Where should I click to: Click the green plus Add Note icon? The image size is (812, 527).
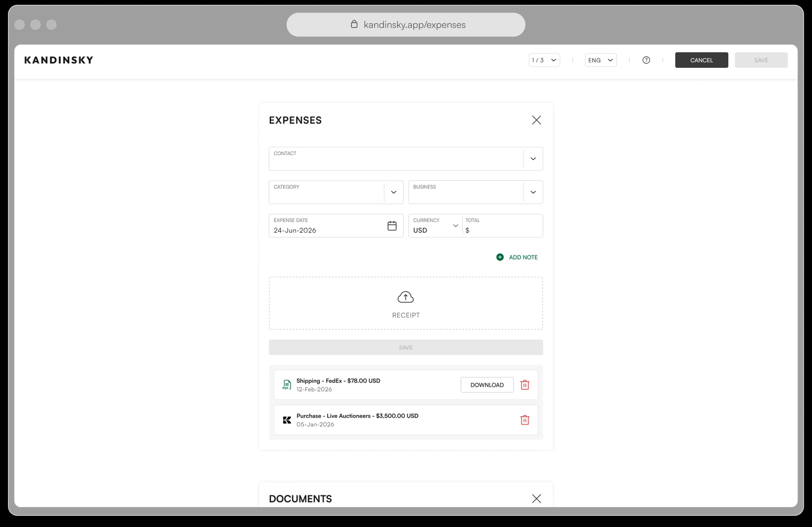pyautogui.click(x=499, y=257)
